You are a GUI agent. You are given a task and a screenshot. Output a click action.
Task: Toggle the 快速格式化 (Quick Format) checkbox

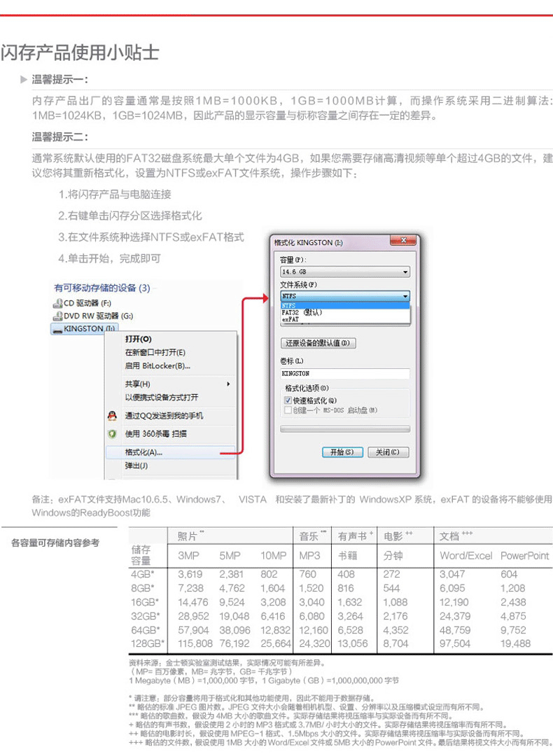pos(287,400)
